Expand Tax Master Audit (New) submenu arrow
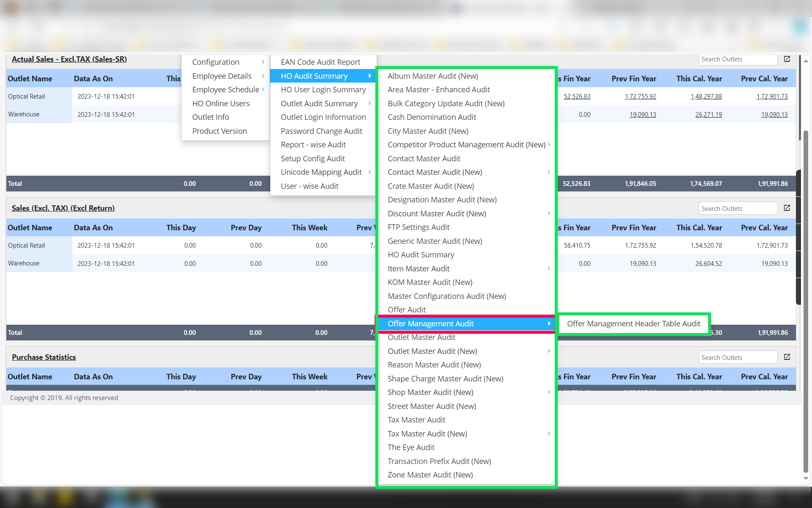Image resolution: width=812 pixels, height=508 pixels. point(549,434)
